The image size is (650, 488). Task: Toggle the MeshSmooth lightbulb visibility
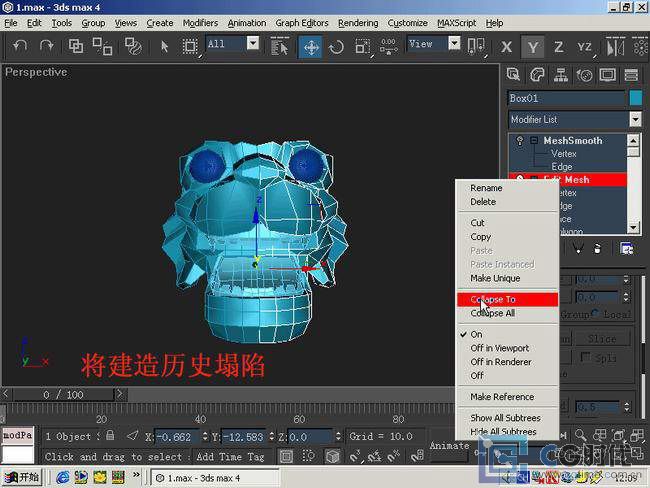[x=519, y=141]
